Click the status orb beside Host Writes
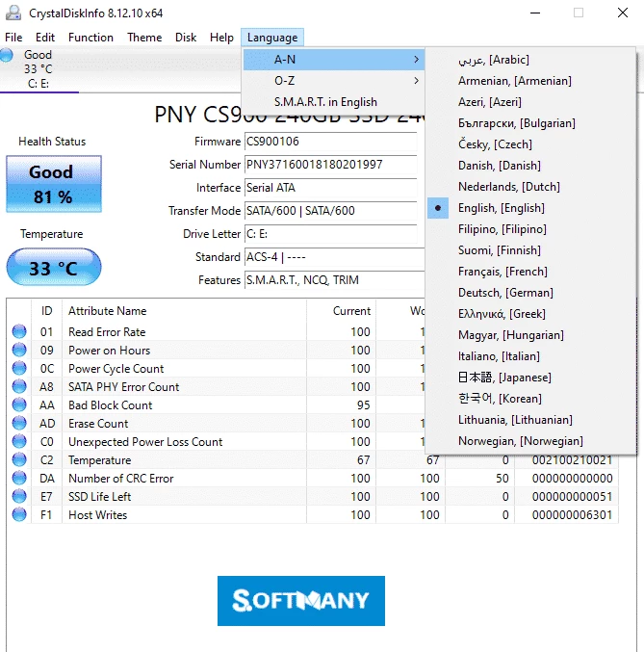The height and width of the screenshot is (652, 644). pyautogui.click(x=19, y=515)
